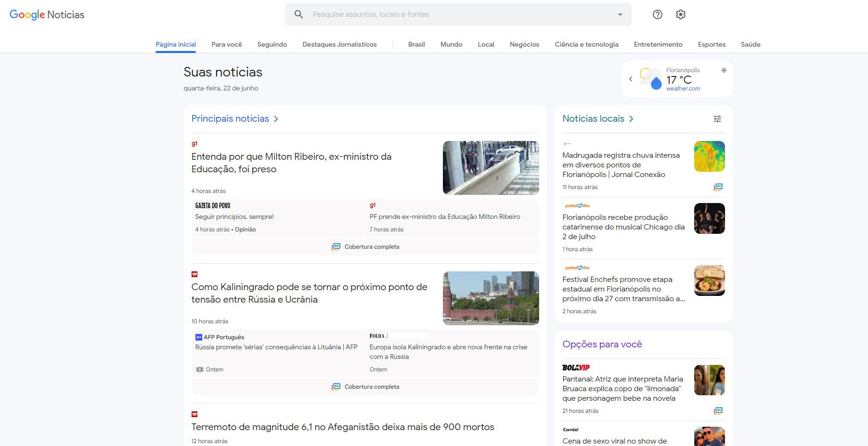
Task: Switch to the Para você tab
Action: tap(226, 44)
